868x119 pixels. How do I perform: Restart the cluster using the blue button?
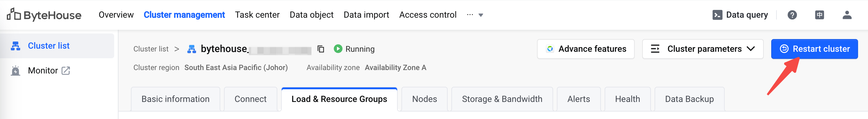(814, 49)
